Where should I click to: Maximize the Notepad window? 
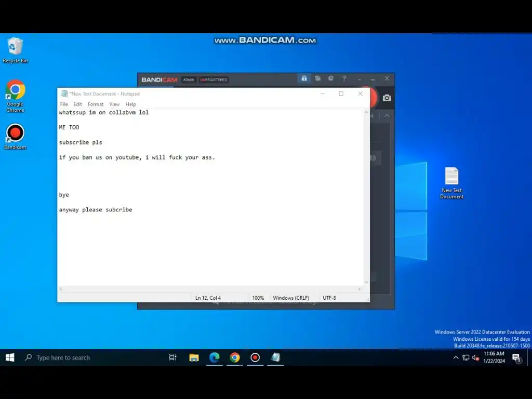341,94
